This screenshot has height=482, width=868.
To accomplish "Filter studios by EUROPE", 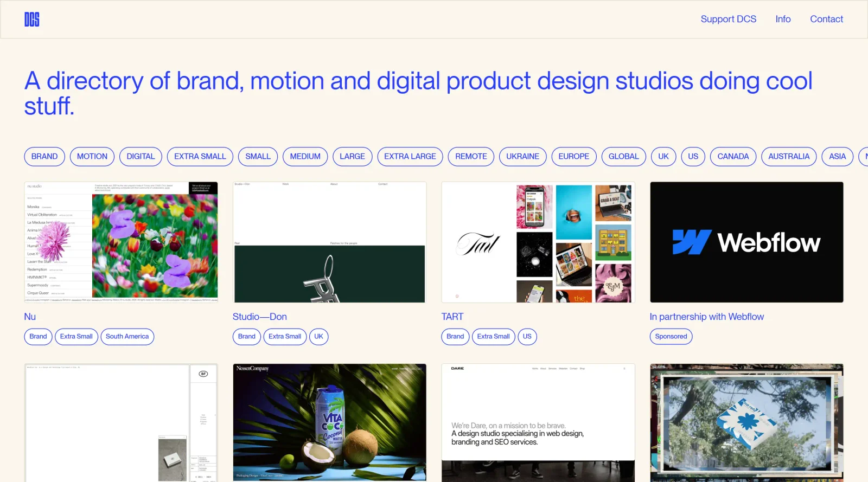I will coord(573,156).
